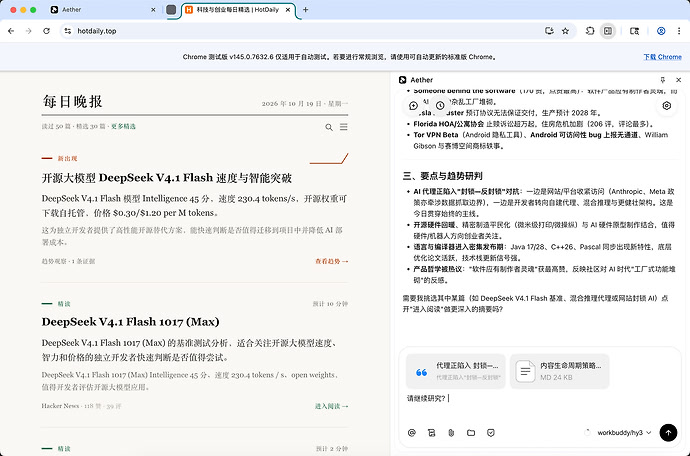
Task: Close the HotDaily tab
Action: (x=288, y=10)
